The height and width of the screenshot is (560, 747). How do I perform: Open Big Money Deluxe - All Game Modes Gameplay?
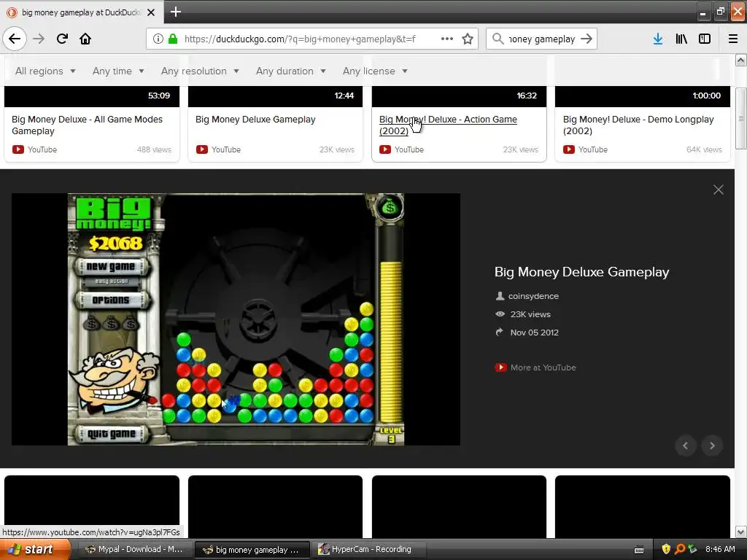coord(88,125)
